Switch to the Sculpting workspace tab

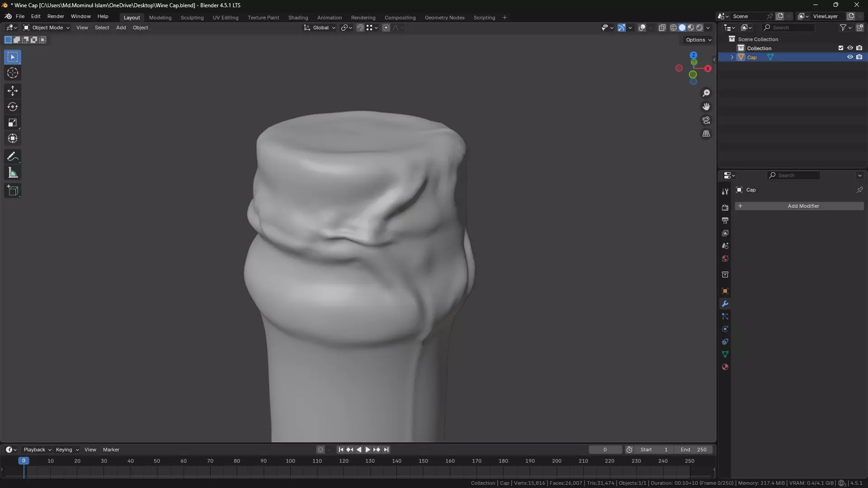192,18
